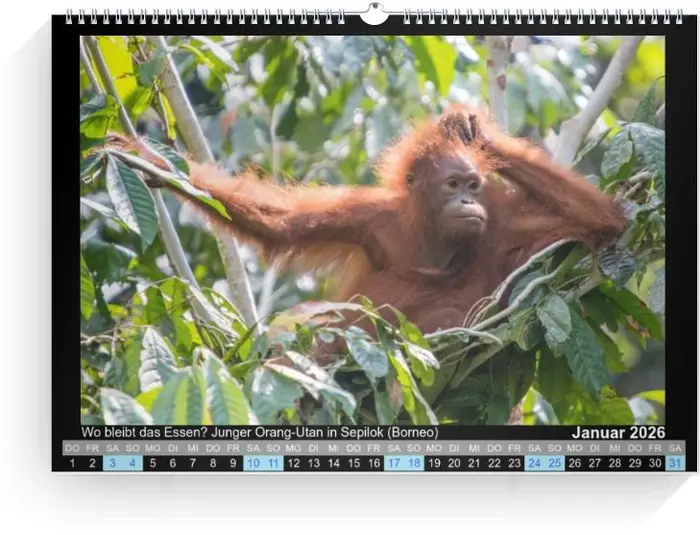Click the orangutan's hand on its head

coord(463,127)
